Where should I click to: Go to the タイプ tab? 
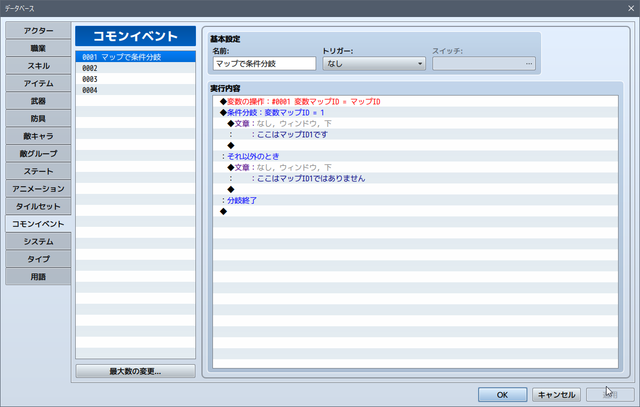coord(38,259)
